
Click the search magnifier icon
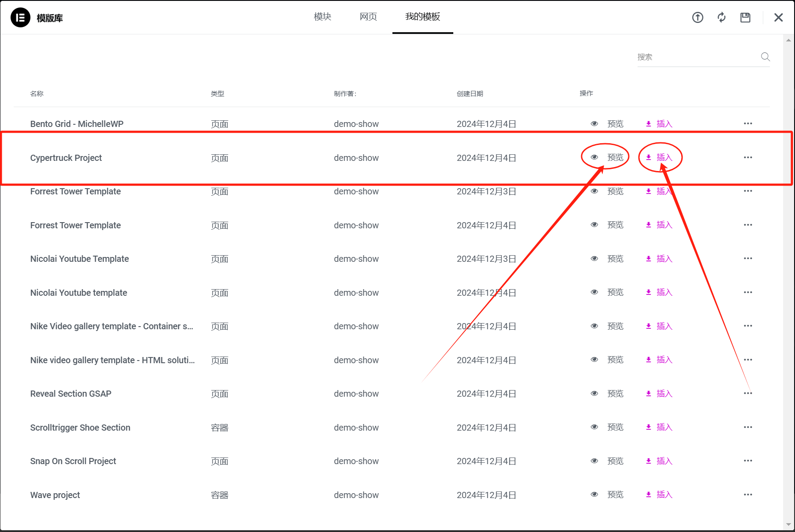pyautogui.click(x=765, y=57)
